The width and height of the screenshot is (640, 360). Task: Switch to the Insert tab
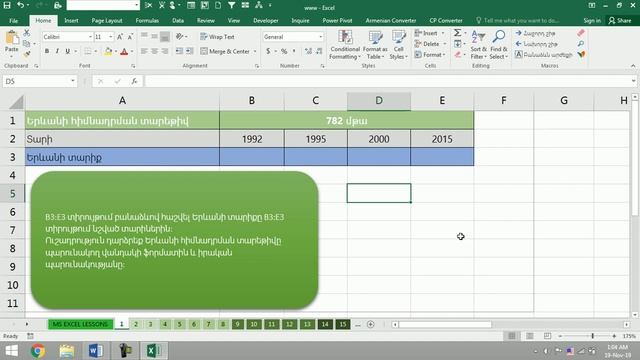(71, 20)
